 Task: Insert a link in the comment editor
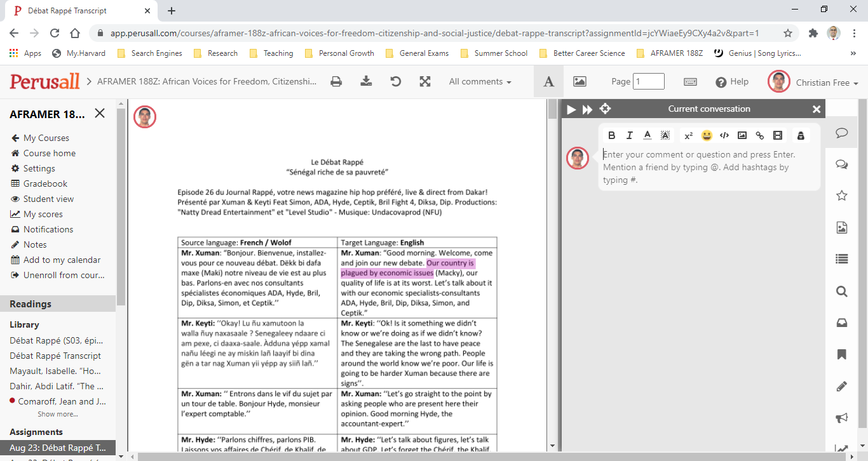pyautogui.click(x=760, y=135)
